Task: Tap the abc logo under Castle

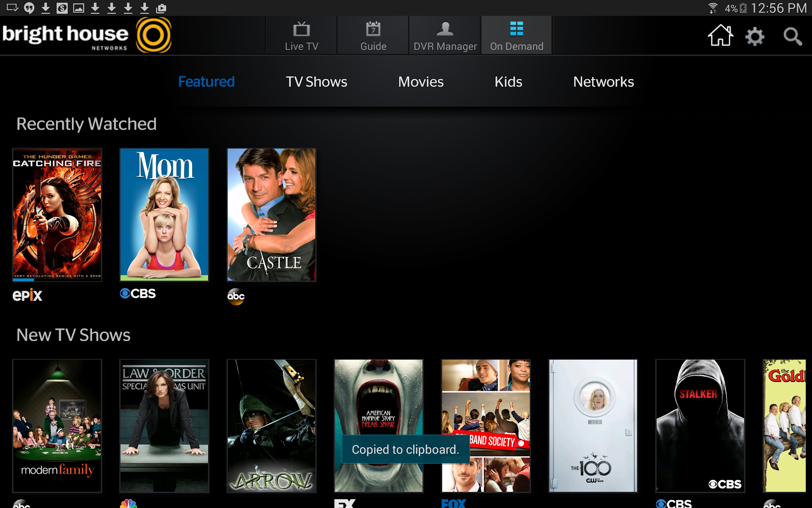Action: pyautogui.click(x=236, y=296)
